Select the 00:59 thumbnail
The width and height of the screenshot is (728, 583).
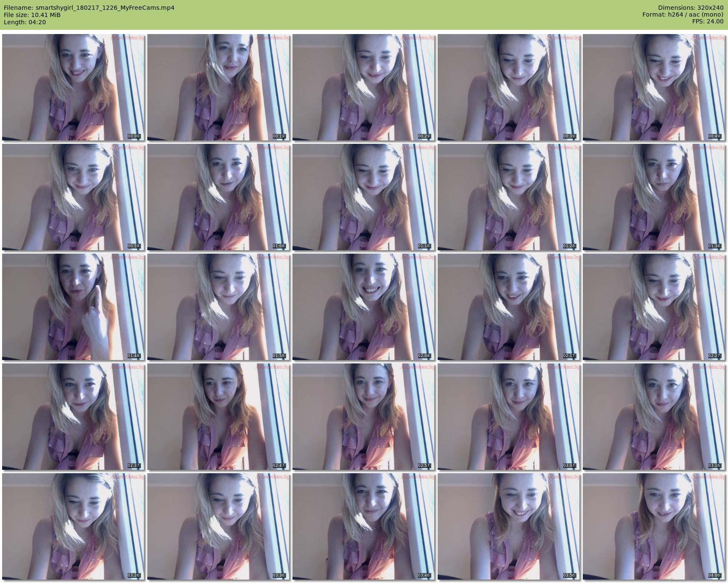pyautogui.click(x=73, y=197)
